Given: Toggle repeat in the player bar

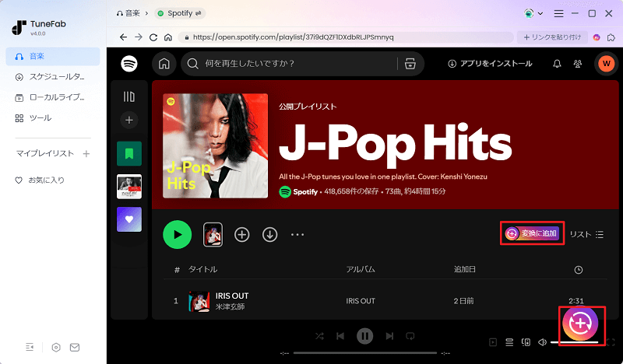Looking at the screenshot, I should [410, 336].
